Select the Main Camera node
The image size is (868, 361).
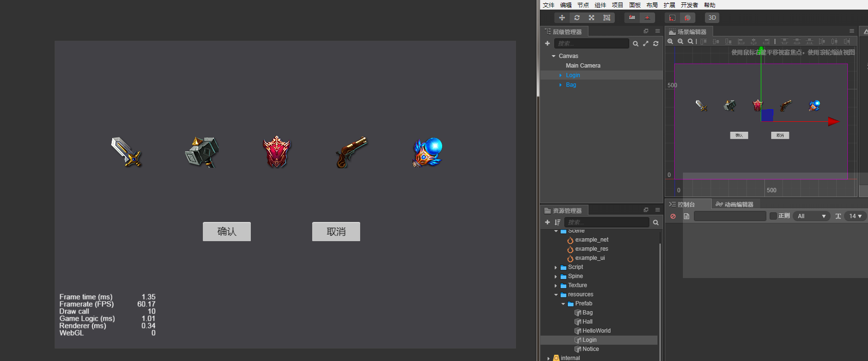click(x=583, y=66)
